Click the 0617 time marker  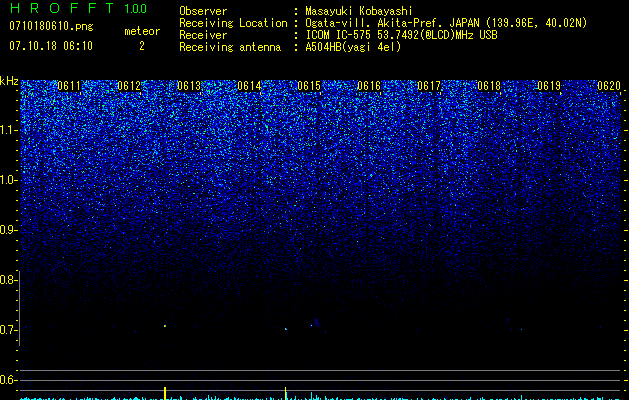429,86
